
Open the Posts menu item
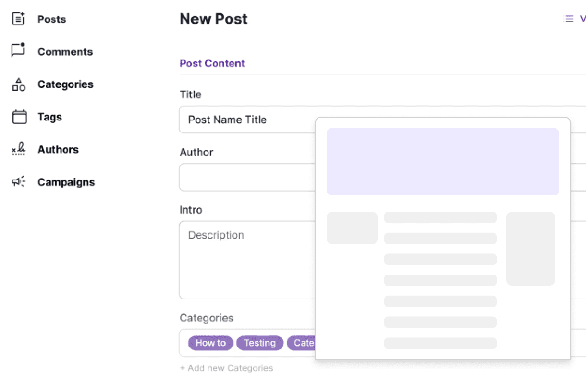(x=52, y=19)
